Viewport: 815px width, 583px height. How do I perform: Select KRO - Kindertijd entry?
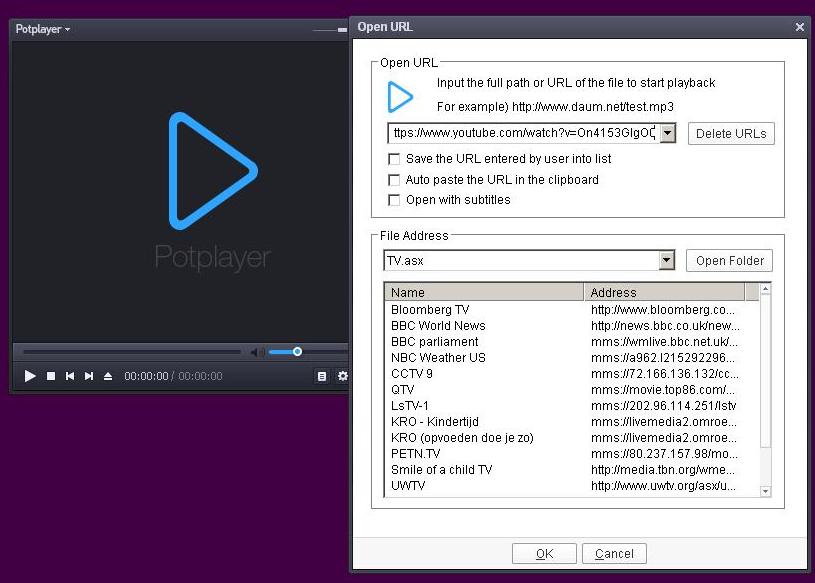435,422
